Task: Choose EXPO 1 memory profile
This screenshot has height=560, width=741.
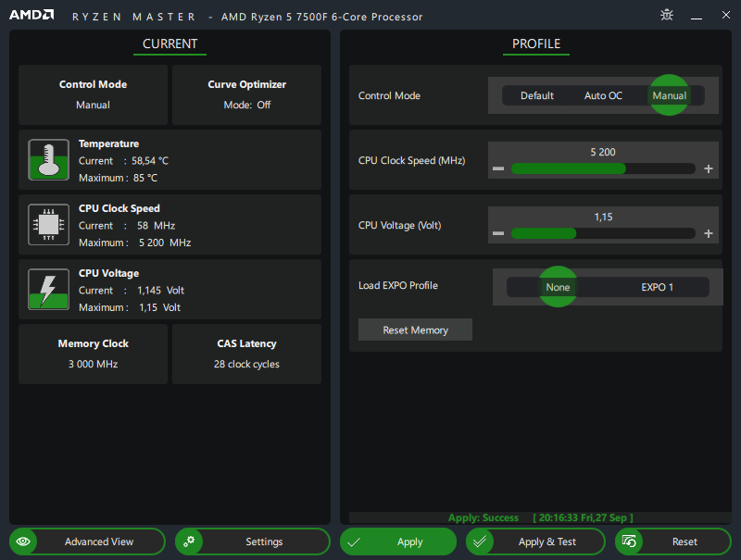Action: pyautogui.click(x=657, y=287)
